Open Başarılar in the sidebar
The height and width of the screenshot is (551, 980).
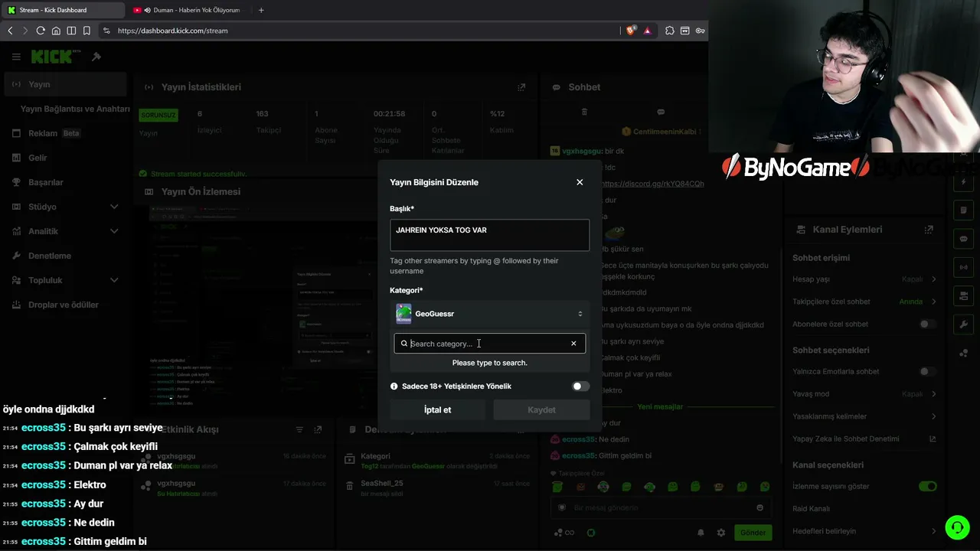[x=65, y=182]
